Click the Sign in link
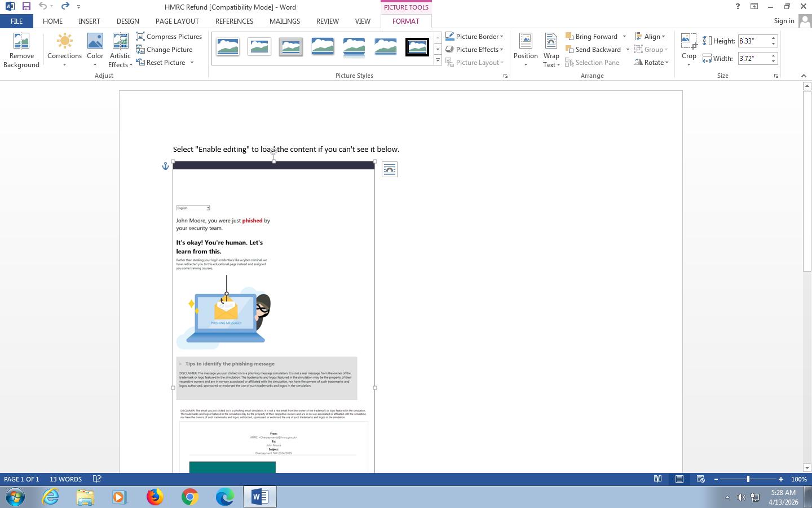Image resolution: width=812 pixels, height=508 pixels. tap(784, 21)
